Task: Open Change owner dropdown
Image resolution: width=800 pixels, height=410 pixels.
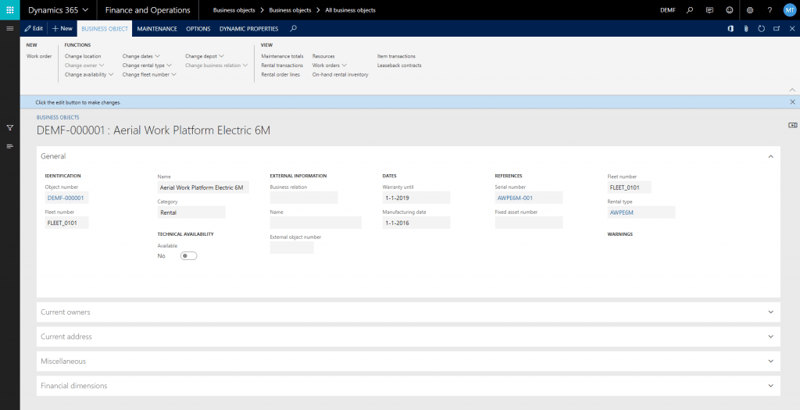Action: tap(84, 65)
